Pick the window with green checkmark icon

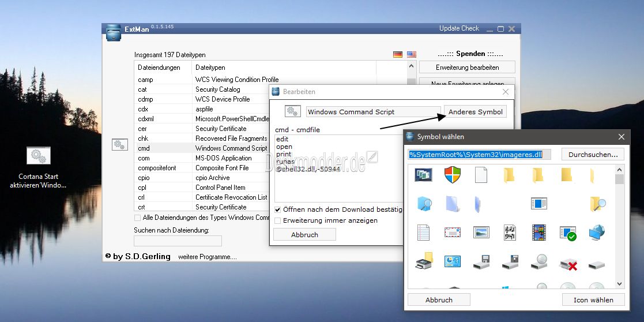pos(568,233)
